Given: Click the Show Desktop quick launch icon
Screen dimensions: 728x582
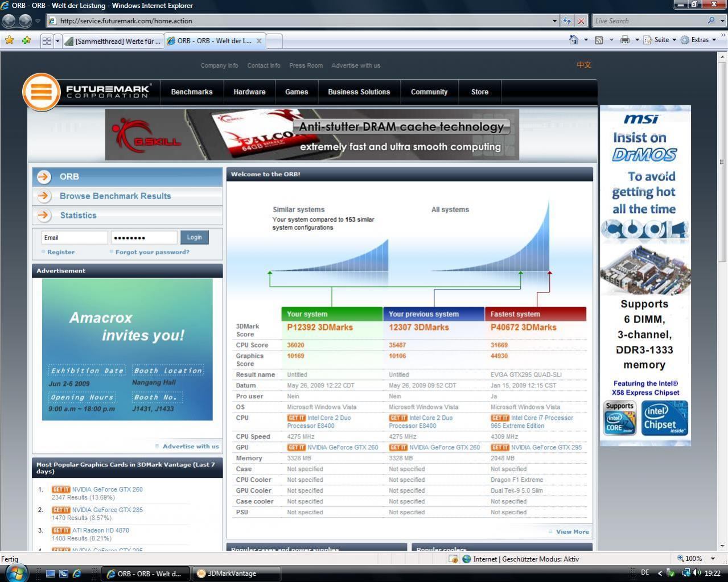Looking at the screenshot, I should click(x=50, y=573).
